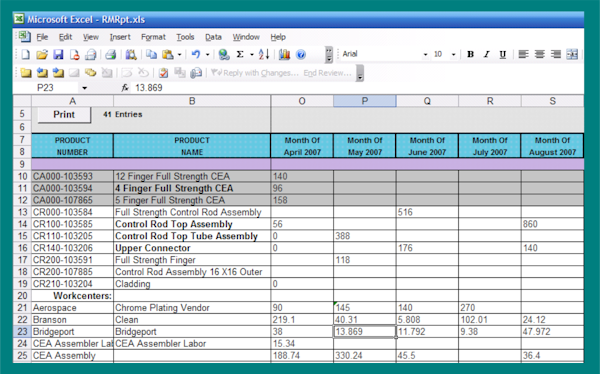Undo the last action
This screenshot has height=374, width=600.
coord(196,55)
